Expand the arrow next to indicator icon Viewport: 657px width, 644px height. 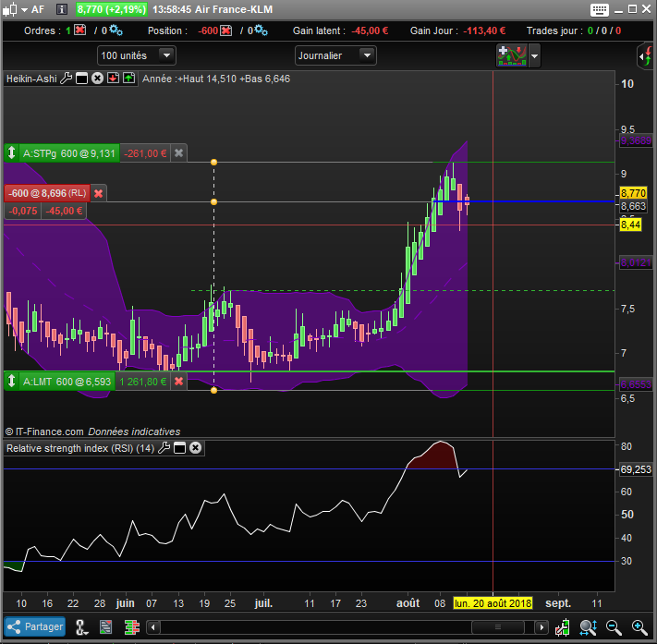(x=534, y=55)
